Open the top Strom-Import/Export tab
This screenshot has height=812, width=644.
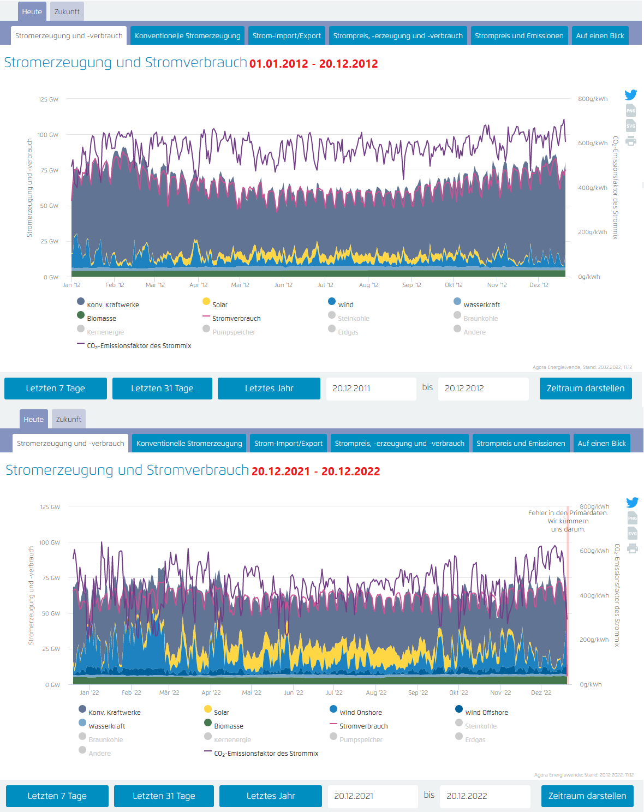287,35
